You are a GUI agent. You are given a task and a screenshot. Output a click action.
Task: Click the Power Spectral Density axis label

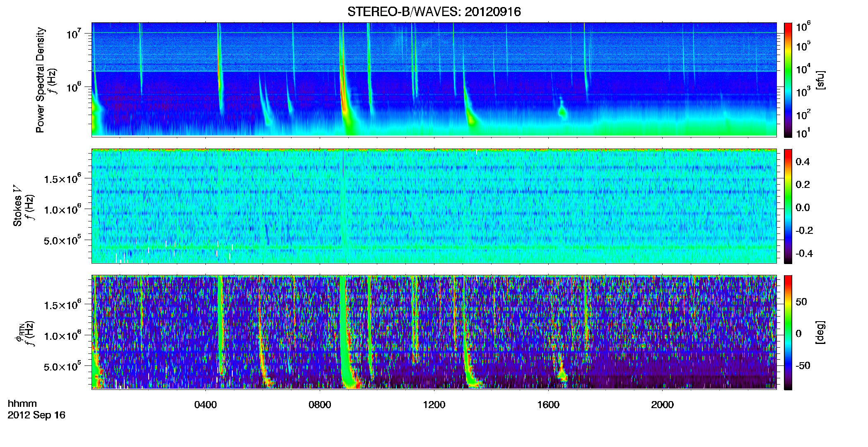pos(40,80)
